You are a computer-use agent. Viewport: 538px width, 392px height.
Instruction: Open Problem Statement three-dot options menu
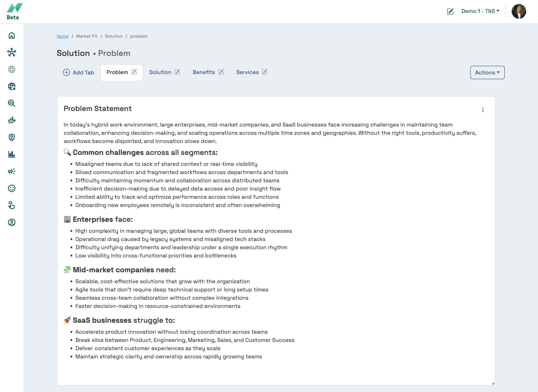pyautogui.click(x=483, y=110)
